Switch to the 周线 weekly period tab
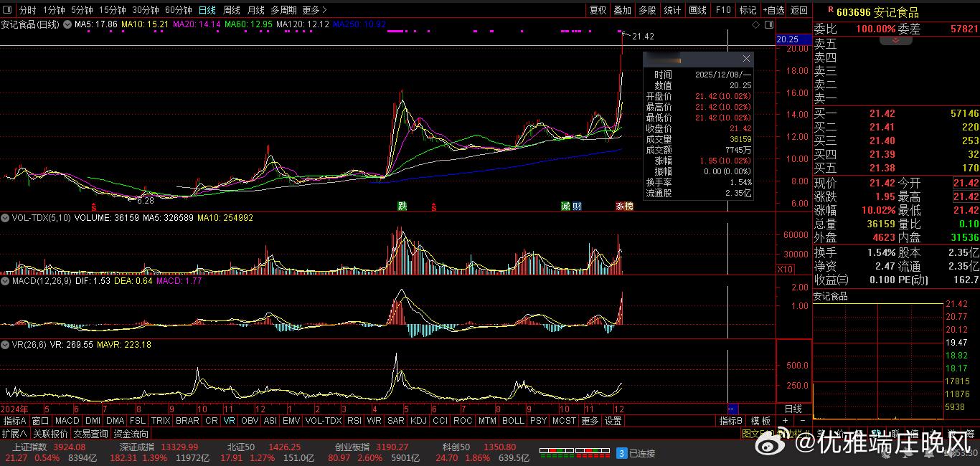 click(x=231, y=10)
